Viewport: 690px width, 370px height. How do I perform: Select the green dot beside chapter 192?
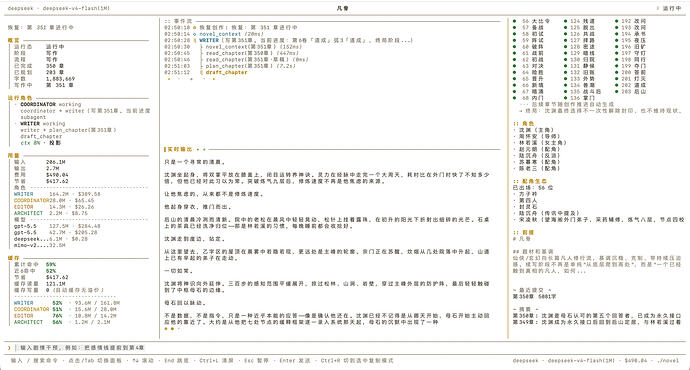(x=617, y=21)
